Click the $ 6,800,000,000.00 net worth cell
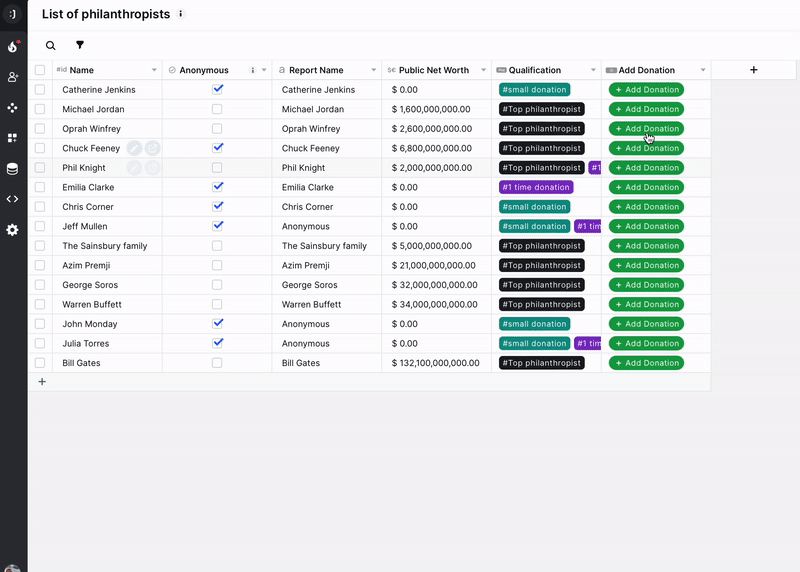The image size is (800, 572). (436, 148)
